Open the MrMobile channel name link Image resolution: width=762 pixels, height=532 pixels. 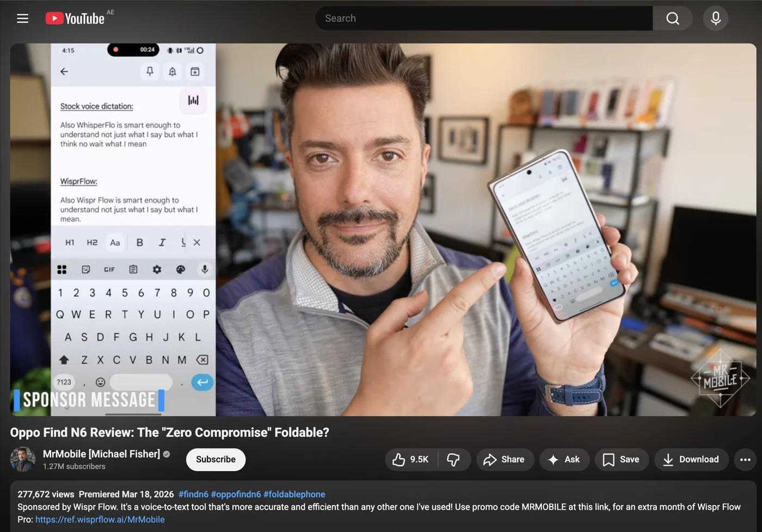[x=101, y=454]
